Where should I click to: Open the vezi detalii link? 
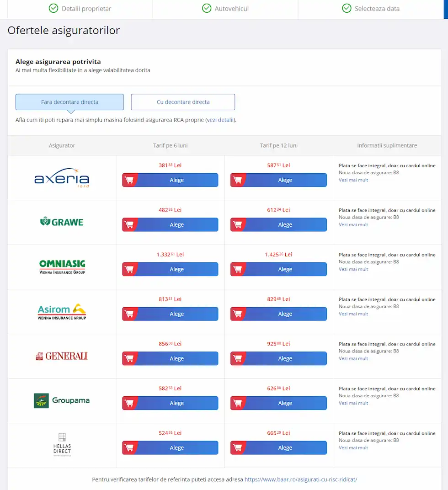[x=220, y=120]
